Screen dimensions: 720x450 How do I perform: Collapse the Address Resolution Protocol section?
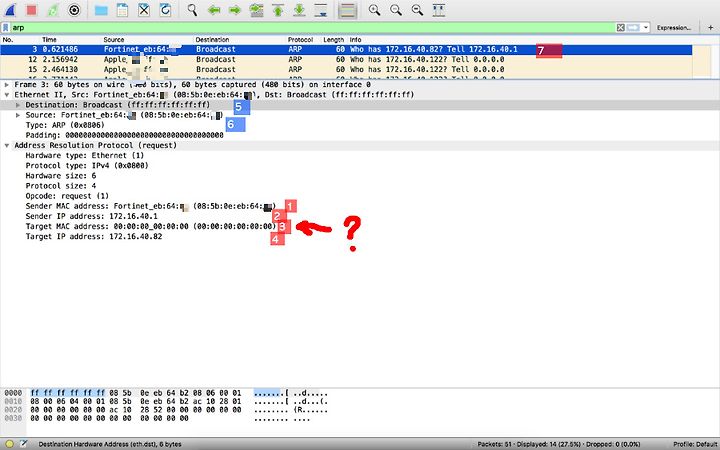click(x=6, y=145)
